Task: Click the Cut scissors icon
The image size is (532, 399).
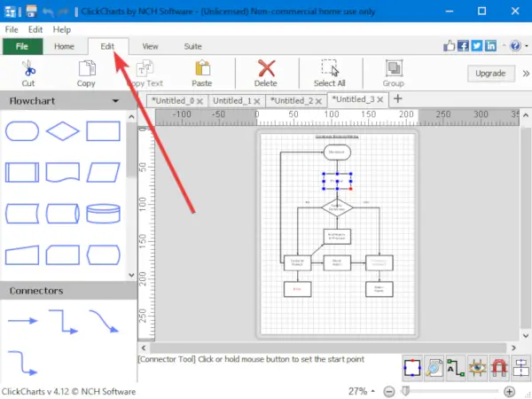Action: [28, 68]
